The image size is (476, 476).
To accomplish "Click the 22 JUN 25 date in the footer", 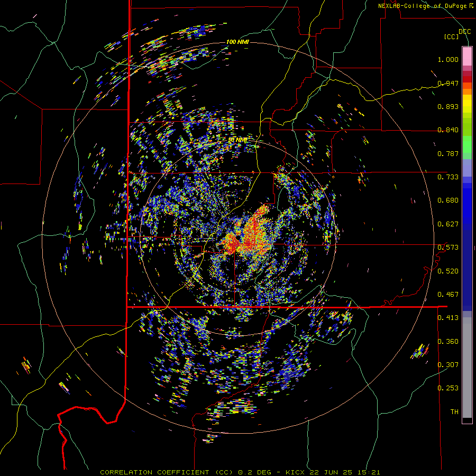I will [x=331, y=472].
